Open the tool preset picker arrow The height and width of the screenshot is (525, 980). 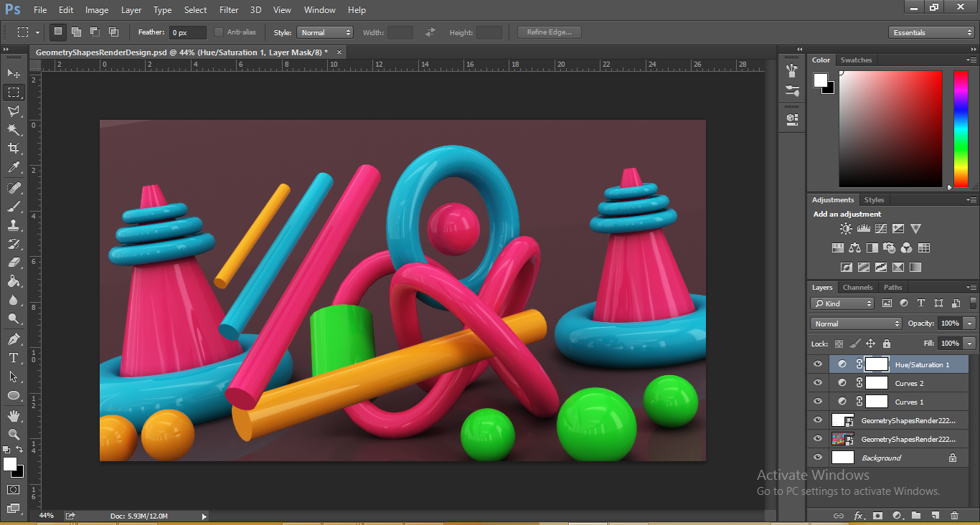(38, 32)
